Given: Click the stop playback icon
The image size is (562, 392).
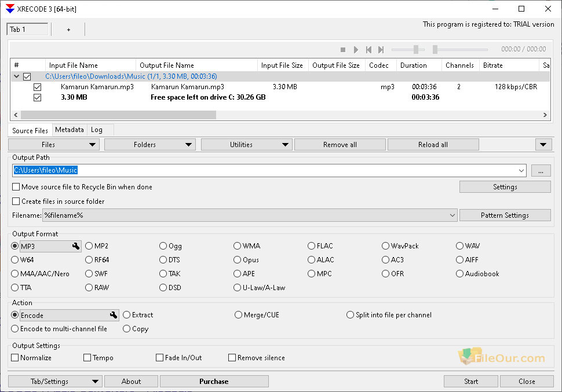Looking at the screenshot, I should click(342, 50).
